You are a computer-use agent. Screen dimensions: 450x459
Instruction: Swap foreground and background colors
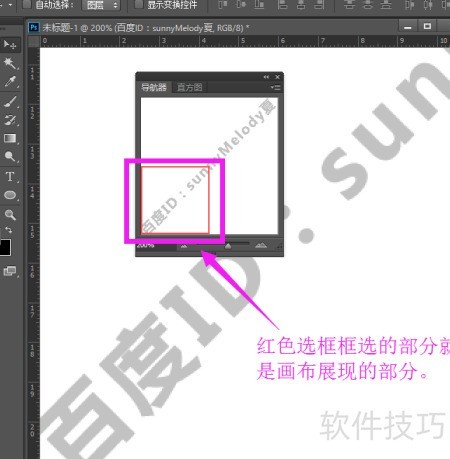pos(8,230)
